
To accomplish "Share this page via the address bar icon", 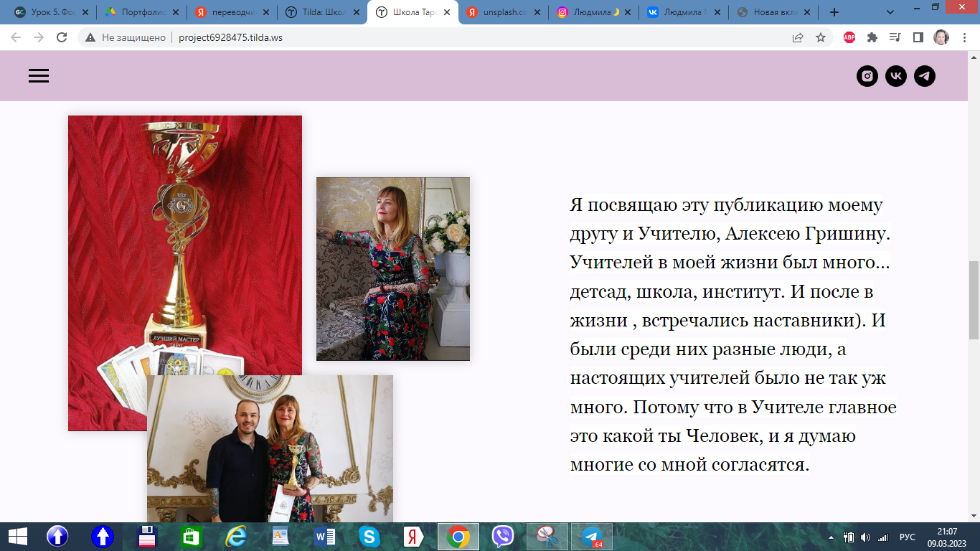I will (798, 37).
